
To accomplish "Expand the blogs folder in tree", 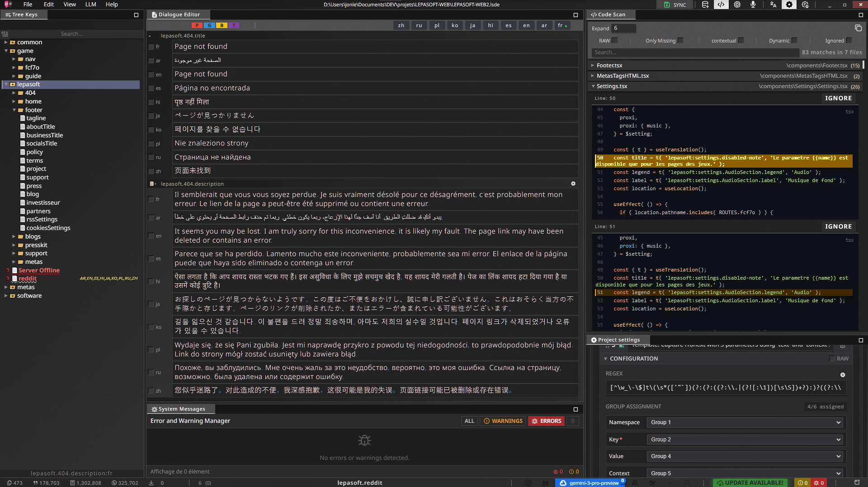I will click(x=14, y=237).
